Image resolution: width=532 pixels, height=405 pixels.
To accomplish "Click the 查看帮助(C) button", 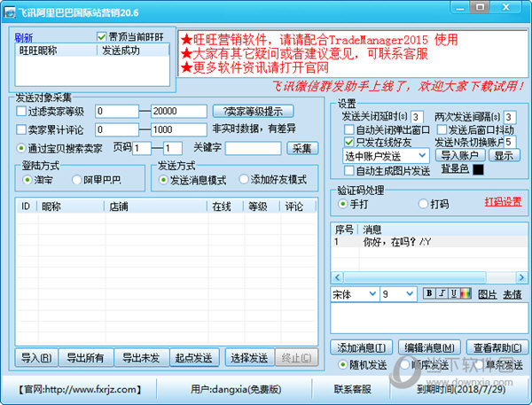I will pos(497,347).
